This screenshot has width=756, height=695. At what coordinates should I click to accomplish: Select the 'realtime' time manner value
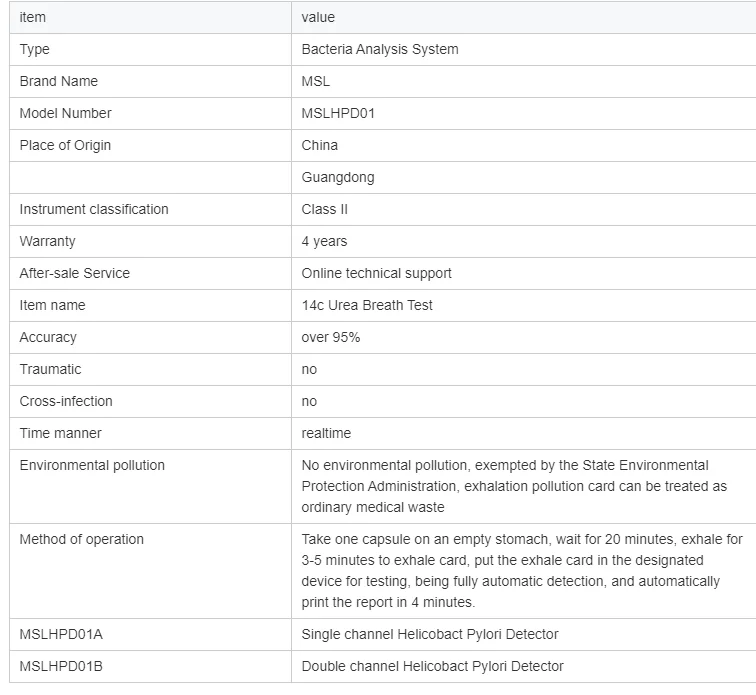point(326,433)
